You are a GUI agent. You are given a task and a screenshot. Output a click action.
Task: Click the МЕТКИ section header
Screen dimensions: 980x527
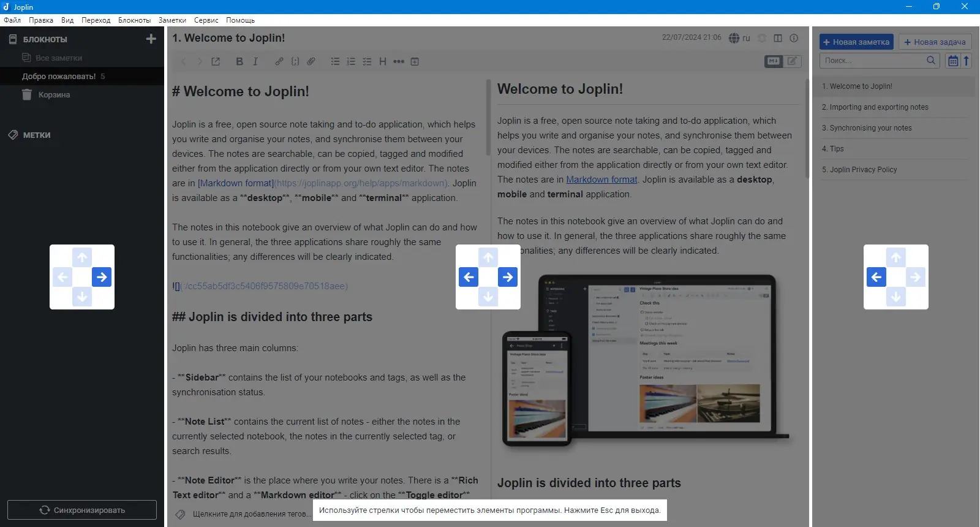[x=37, y=135]
